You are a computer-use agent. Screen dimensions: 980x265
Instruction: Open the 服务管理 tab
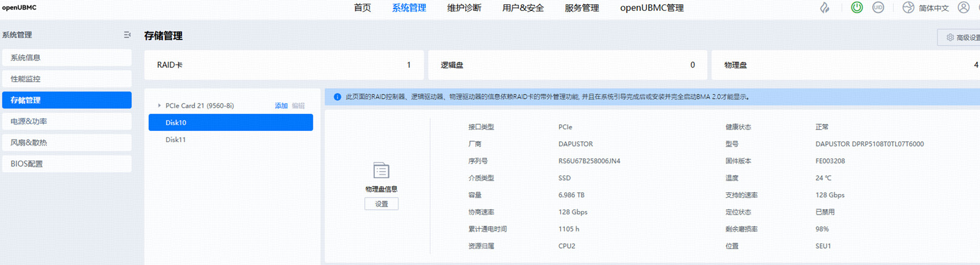click(x=582, y=8)
